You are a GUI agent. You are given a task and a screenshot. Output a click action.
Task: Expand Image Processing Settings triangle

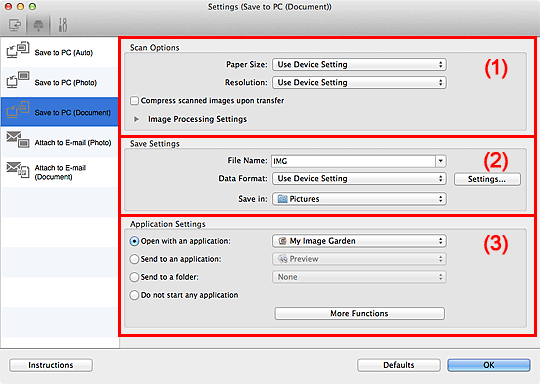click(x=136, y=119)
